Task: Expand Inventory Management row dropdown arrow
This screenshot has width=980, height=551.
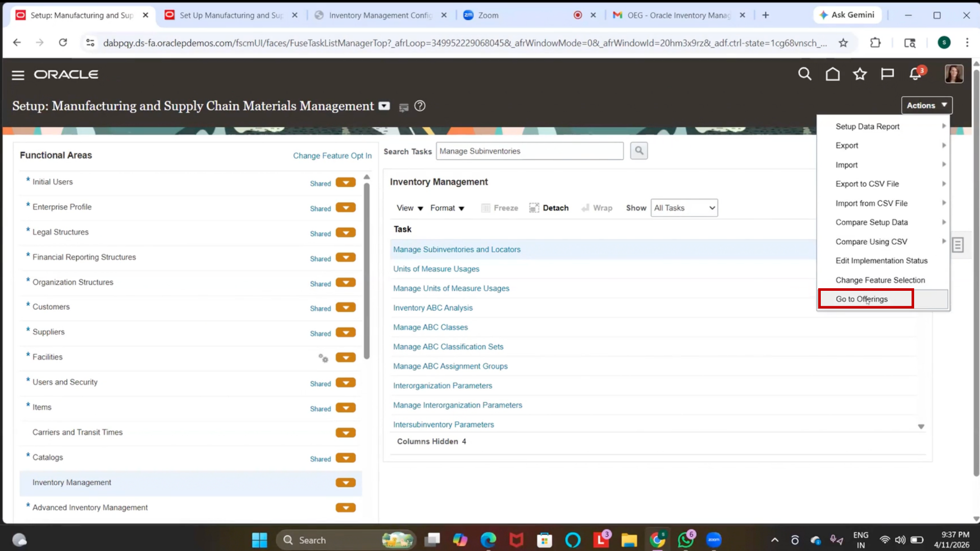Action: point(346,483)
